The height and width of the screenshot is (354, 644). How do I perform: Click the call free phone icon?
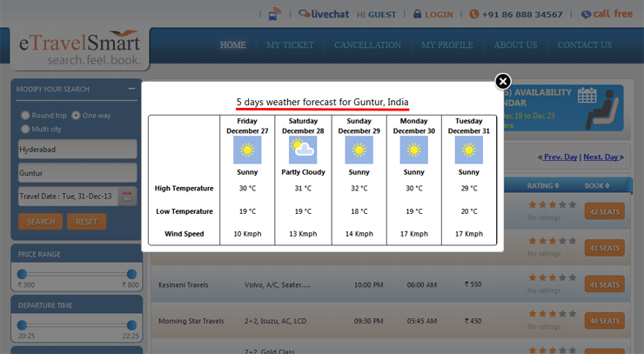tap(586, 14)
